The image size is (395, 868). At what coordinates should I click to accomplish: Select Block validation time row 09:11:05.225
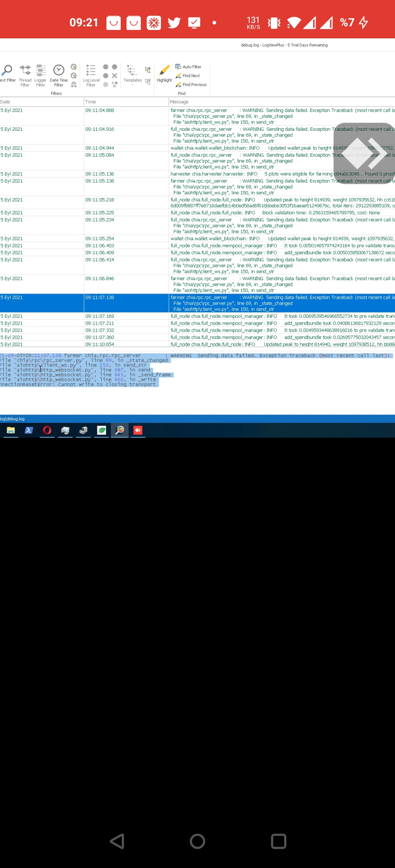(x=197, y=213)
